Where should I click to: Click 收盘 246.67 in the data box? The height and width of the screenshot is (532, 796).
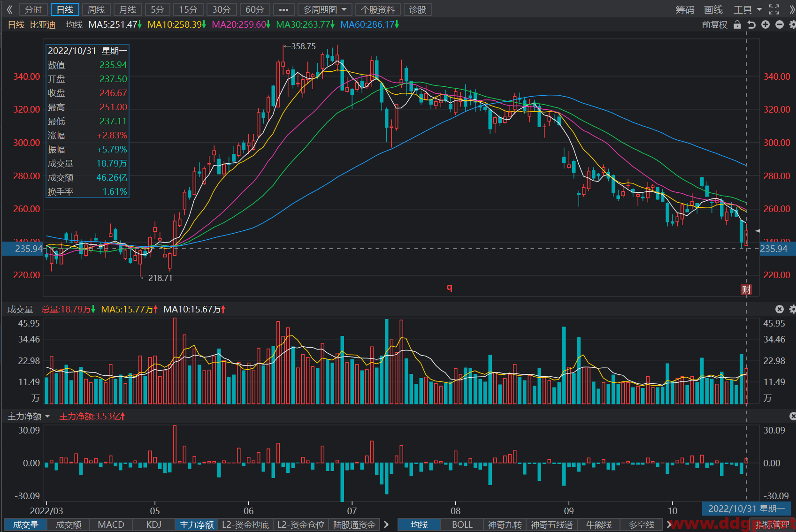(87, 93)
